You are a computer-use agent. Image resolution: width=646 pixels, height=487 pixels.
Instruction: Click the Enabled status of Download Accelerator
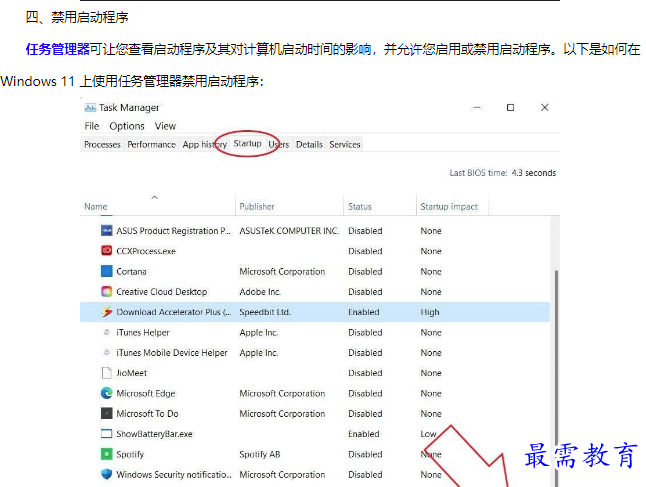(363, 312)
